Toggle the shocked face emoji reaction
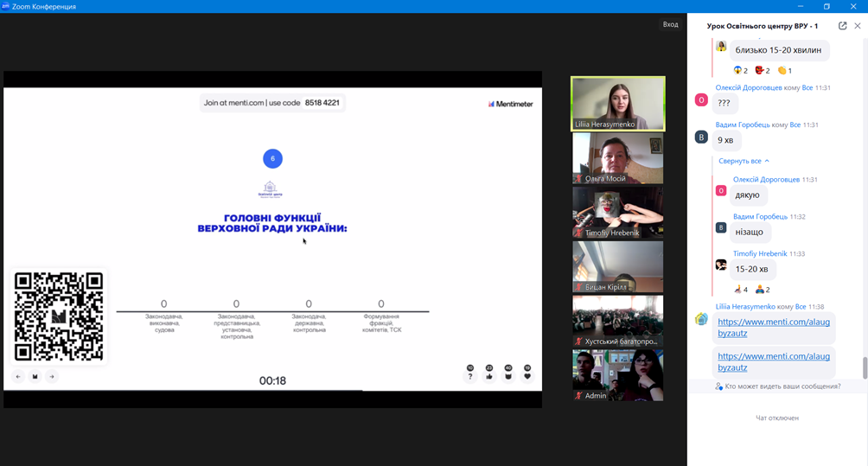The width and height of the screenshot is (868, 466). coord(740,71)
